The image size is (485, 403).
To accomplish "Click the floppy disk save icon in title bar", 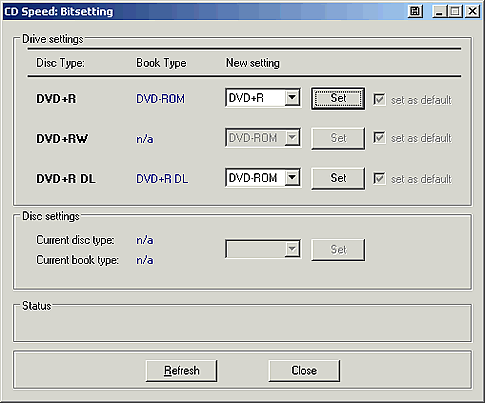I will 415,12.
